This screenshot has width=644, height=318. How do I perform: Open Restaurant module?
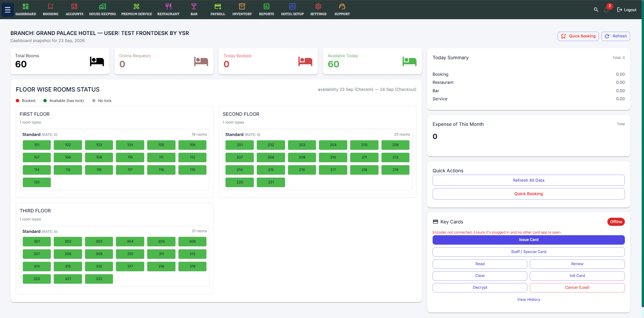pyautogui.click(x=168, y=10)
